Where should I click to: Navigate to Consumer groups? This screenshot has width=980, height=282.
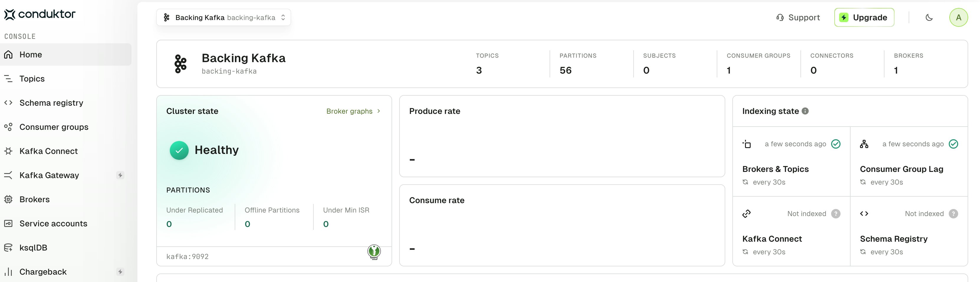coord(65,127)
